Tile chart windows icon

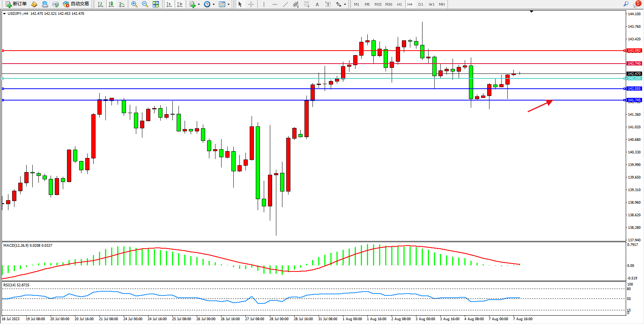click(156, 4)
